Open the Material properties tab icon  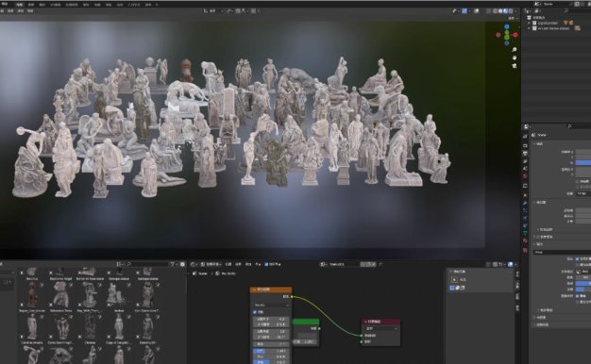526,240
